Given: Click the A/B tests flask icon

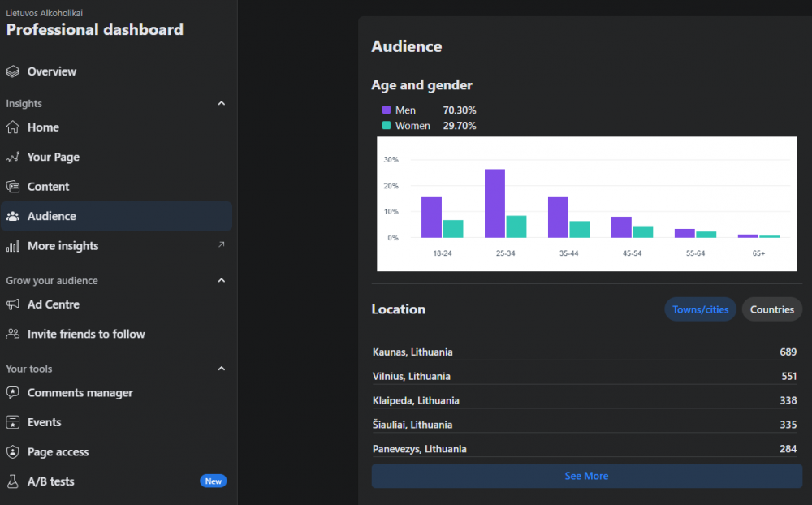Looking at the screenshot, I should click(13, 481).
